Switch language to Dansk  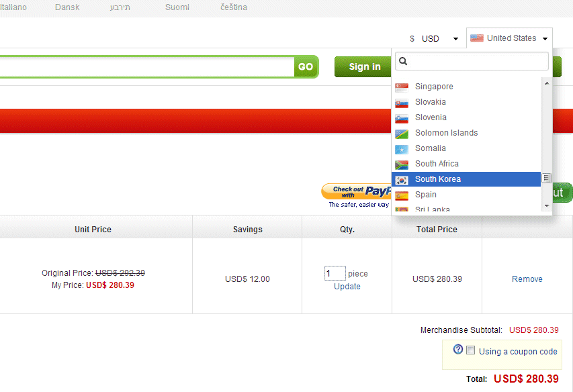click(67, 7)
